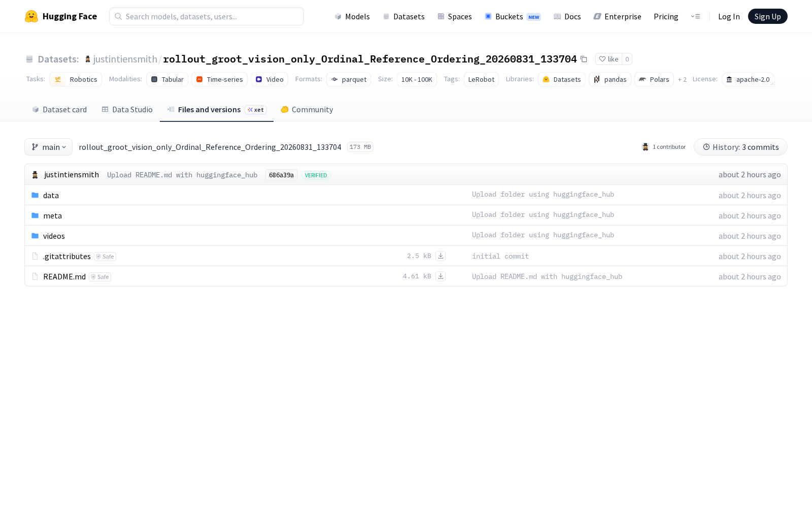This screenshot has width=812, height=508.
Task: Select Files and versions tab
Action: coord(217,109)
